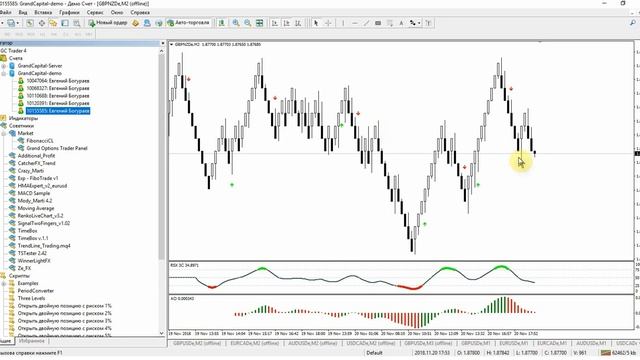The width and height of the screenshot is (640, 360).
Task: Open the profiles dropdown arrow on toolbar
Action: click(x=18, y=23)
